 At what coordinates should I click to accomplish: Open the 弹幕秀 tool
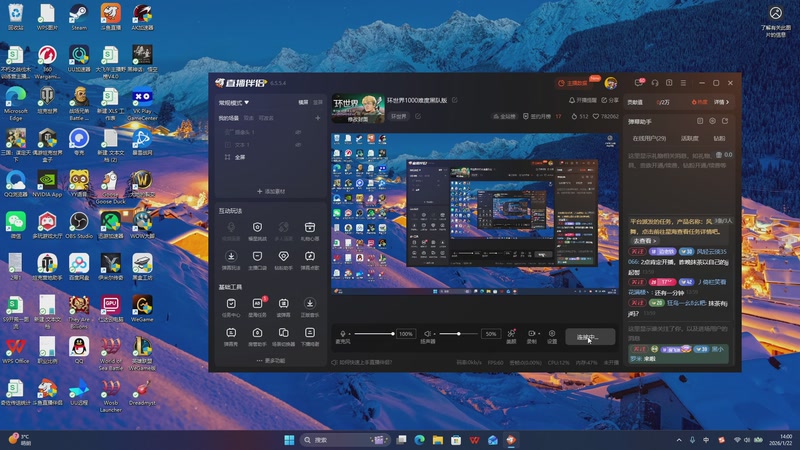(x=231, y=337)
